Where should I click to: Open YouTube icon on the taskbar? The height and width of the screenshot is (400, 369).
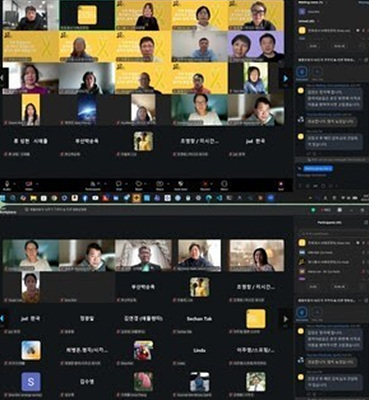click(95, 198)
